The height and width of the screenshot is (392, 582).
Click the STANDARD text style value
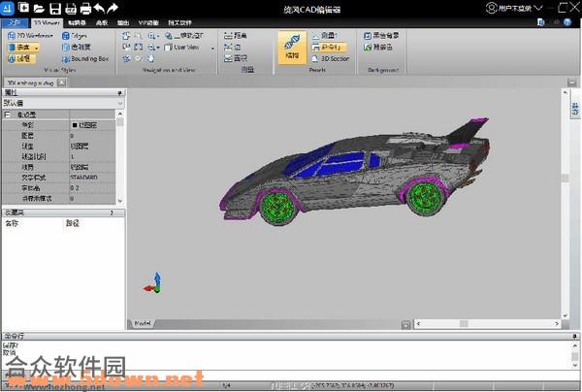click(x=83, y=178)
